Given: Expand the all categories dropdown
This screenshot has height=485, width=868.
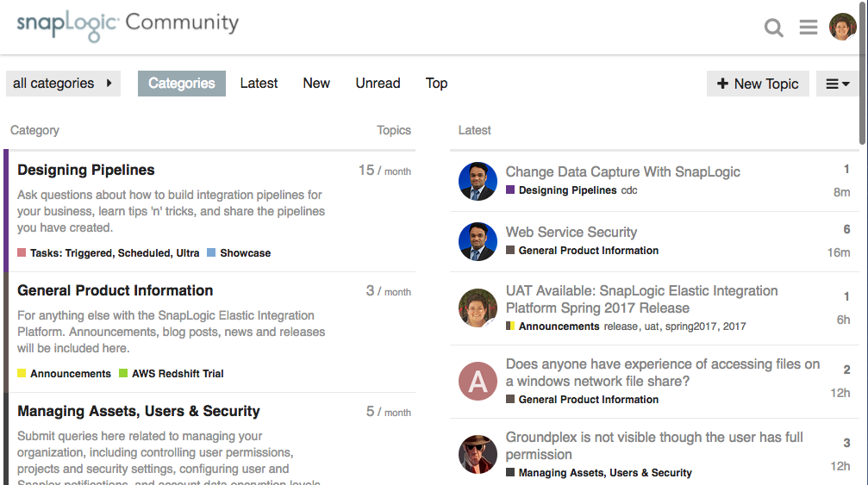Looking at the screenshot, I should pyautogui.click(x=63, y=84).
